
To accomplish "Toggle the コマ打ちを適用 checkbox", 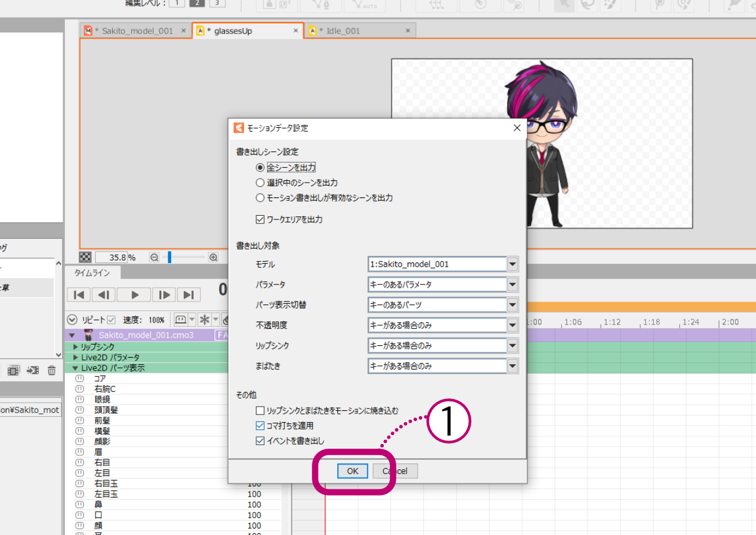I will click(x=260, y=426).
